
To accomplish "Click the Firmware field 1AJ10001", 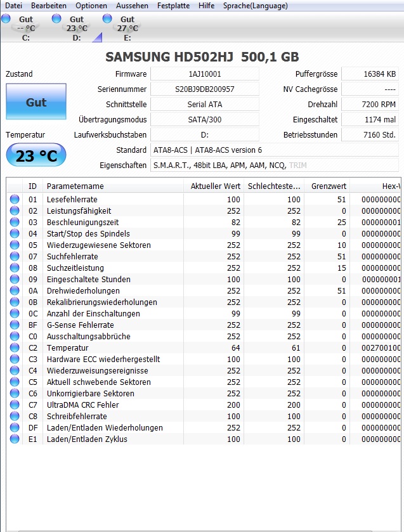I will pos(205,74).
